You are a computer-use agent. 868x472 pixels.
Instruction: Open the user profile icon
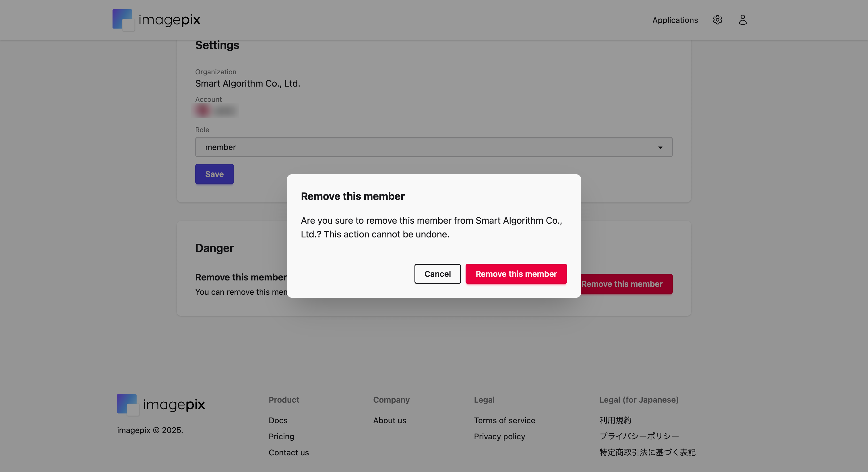click(x=743, y=20)
